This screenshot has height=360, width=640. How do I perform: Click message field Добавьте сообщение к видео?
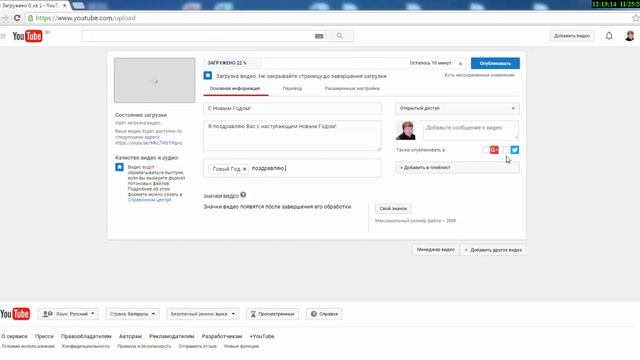470,130
